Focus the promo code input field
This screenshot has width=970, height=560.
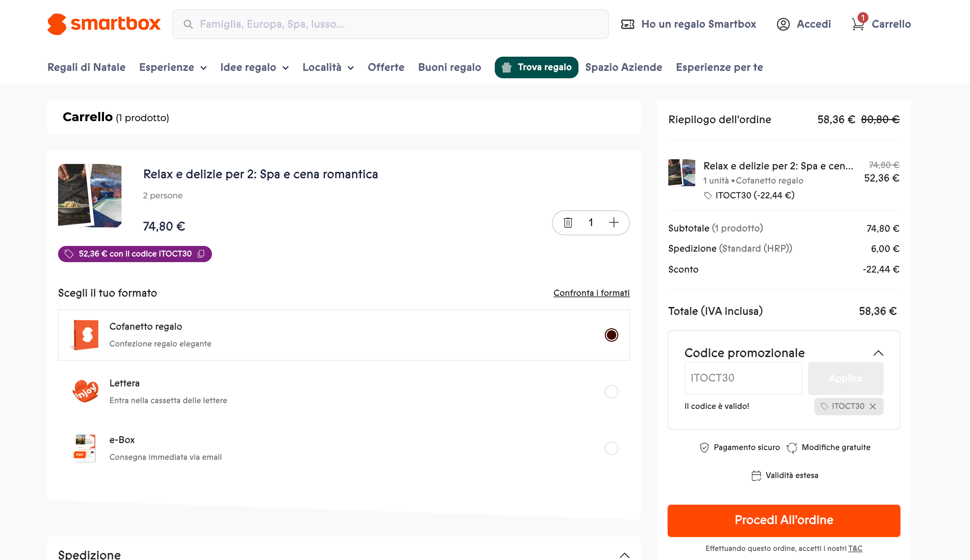point(743,378)
